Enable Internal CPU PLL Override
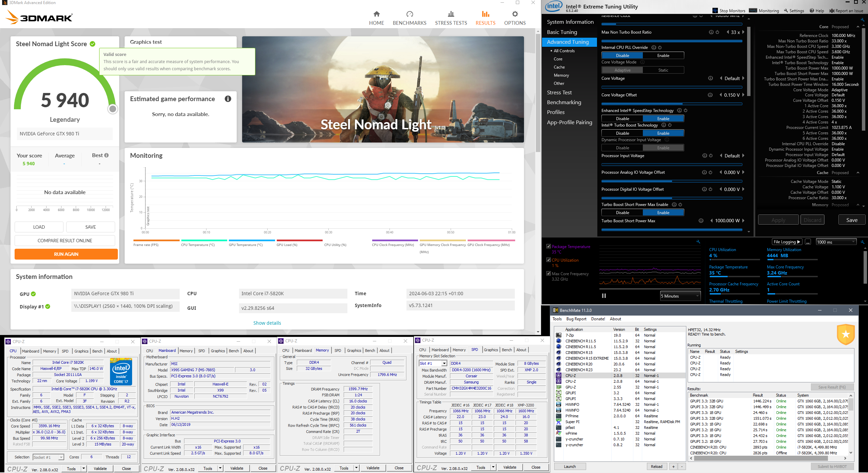Screen dimensions: 868x473 [663, 56]
